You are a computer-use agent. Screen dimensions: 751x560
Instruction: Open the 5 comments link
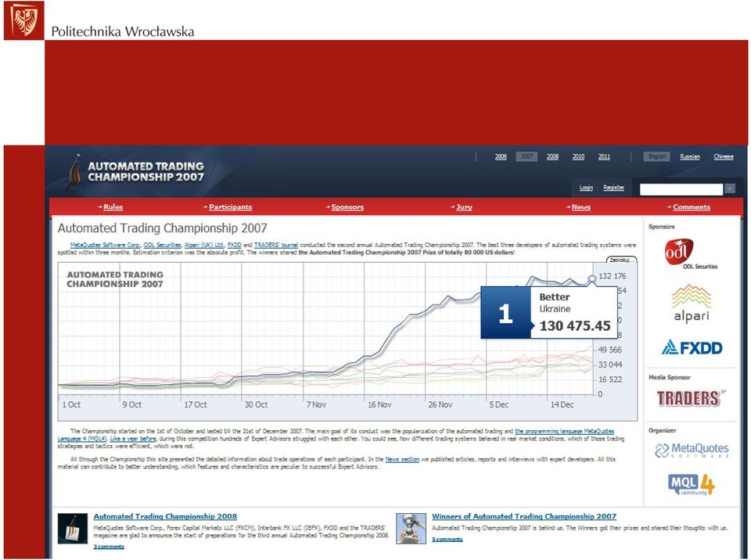(447, 539)
